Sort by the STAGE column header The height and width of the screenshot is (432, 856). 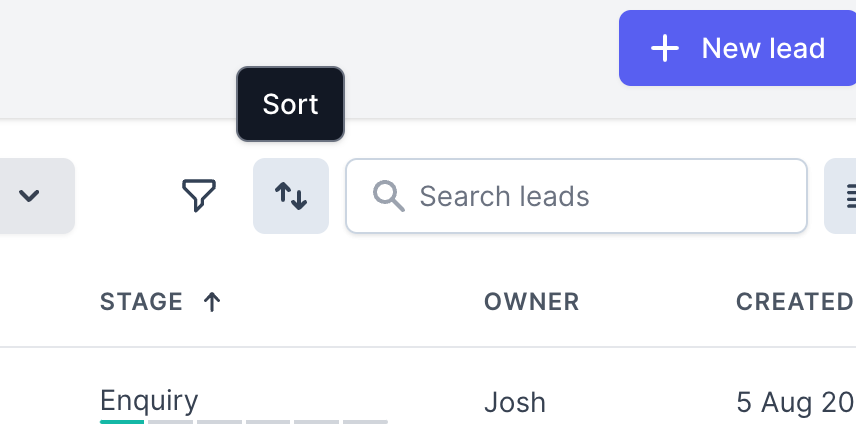[x=142, y=302]
